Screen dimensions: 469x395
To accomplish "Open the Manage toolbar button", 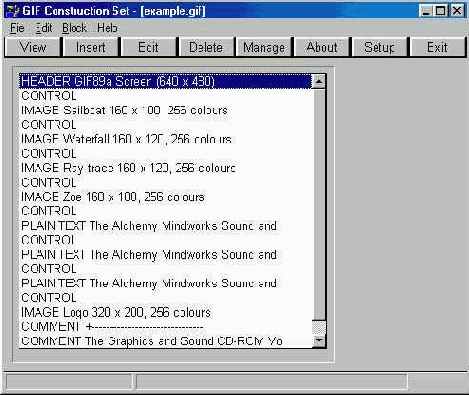I will pyautogui.click(x=264, y=47).
